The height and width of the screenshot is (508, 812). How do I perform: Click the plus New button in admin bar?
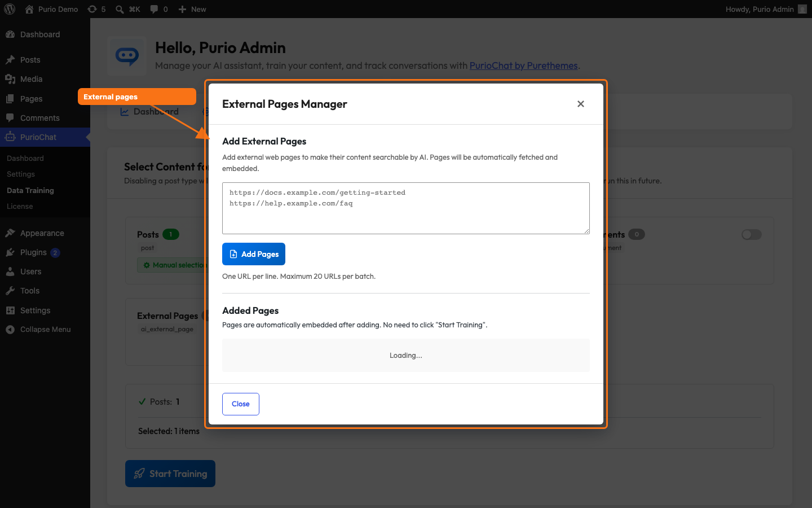click(192, 9)
